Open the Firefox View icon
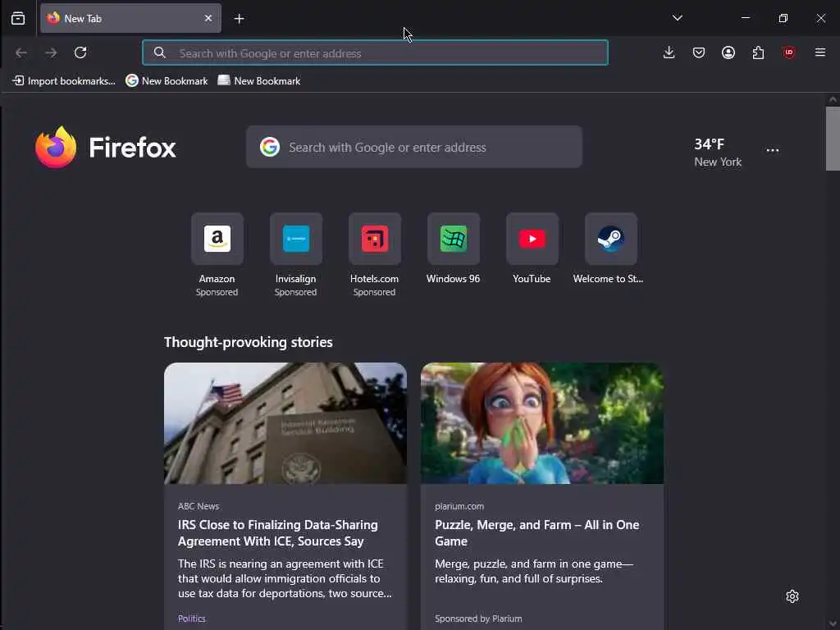Screen dimensions: 840x630 click(x=18, y=18)
